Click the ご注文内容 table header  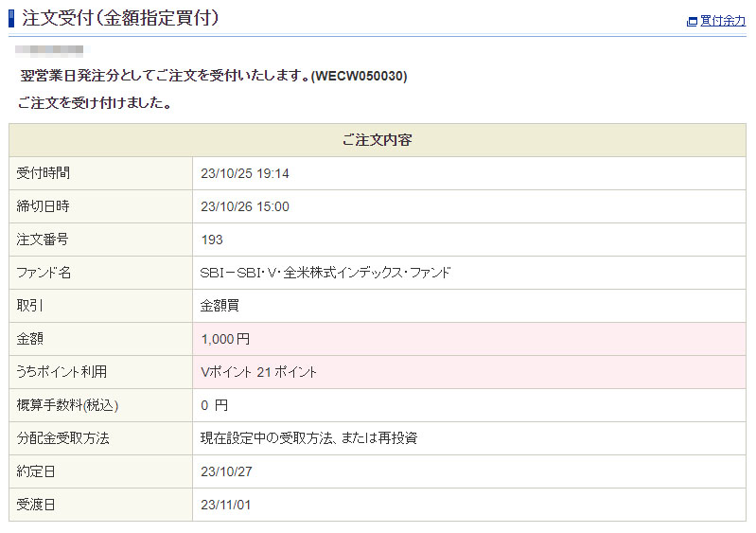tap(377, 140)
